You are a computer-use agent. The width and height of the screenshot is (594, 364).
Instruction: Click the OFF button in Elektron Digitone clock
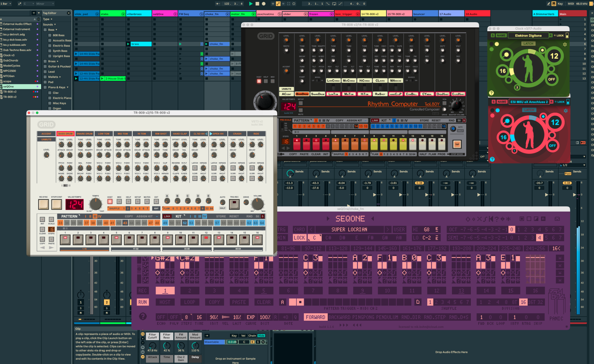(552, 79)
